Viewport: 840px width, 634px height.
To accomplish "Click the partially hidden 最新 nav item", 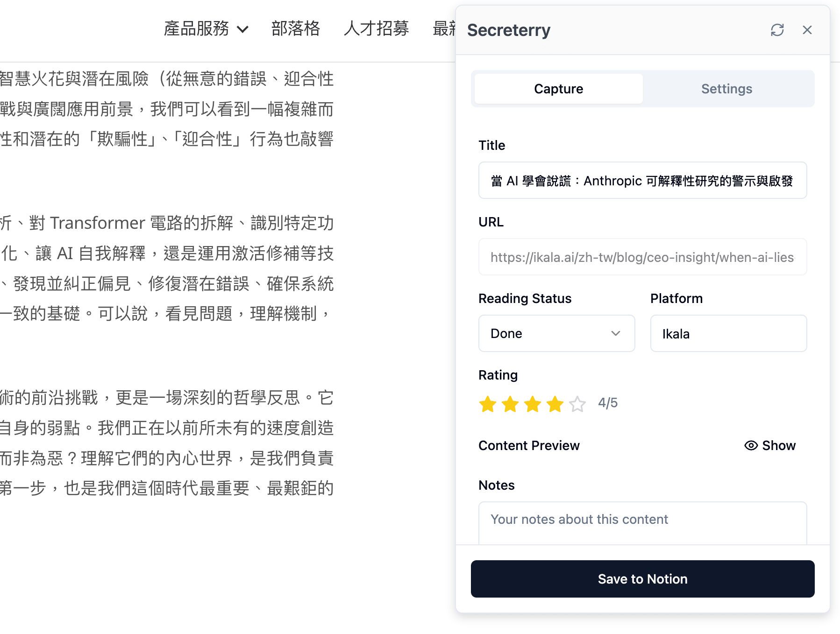I will point(444,28).
